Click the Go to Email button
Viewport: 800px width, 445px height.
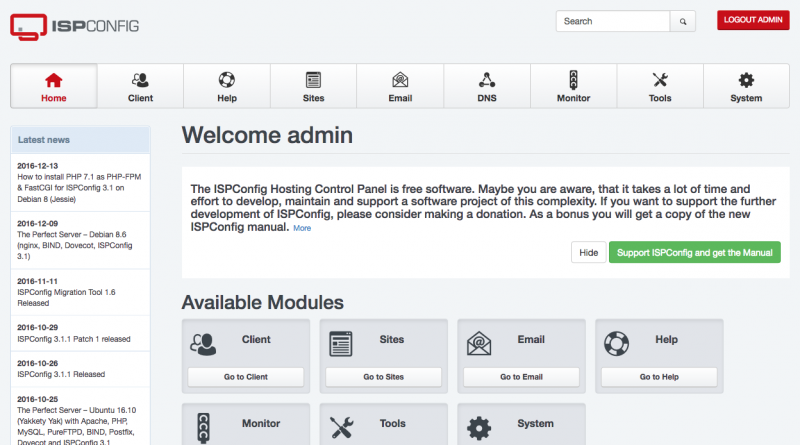pyautogui.click(x=521, y=377)
